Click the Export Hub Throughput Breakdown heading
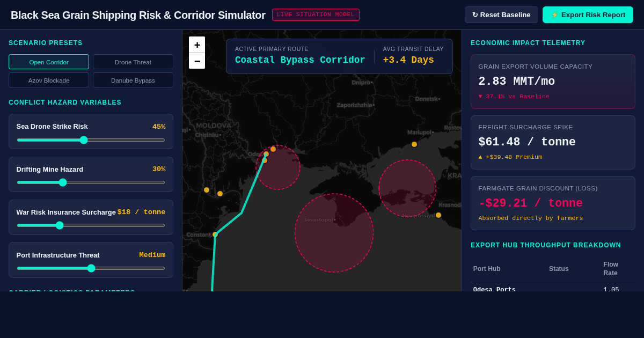 (x=546, y=245)
